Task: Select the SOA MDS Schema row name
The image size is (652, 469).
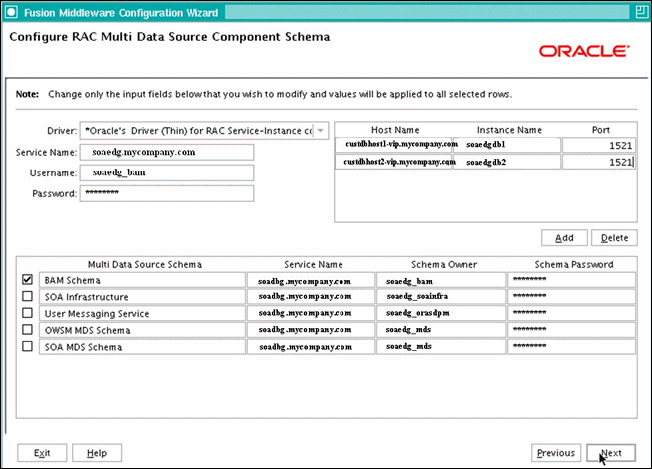Action: pyautogui.click(x=142, y=346)
